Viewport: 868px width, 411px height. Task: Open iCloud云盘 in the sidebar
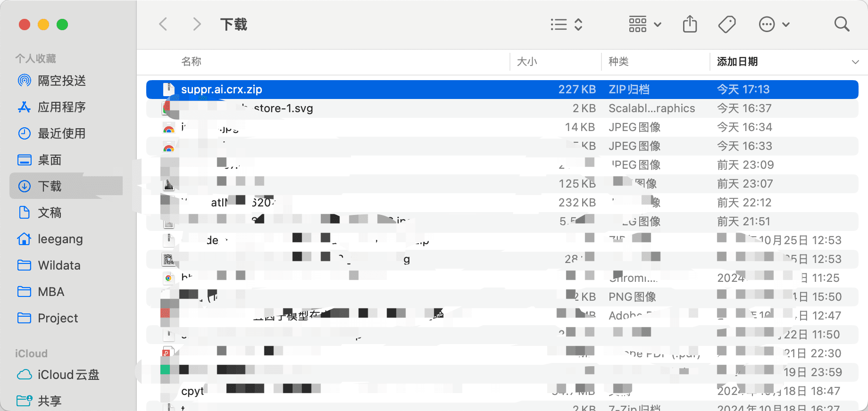(68, 375)
